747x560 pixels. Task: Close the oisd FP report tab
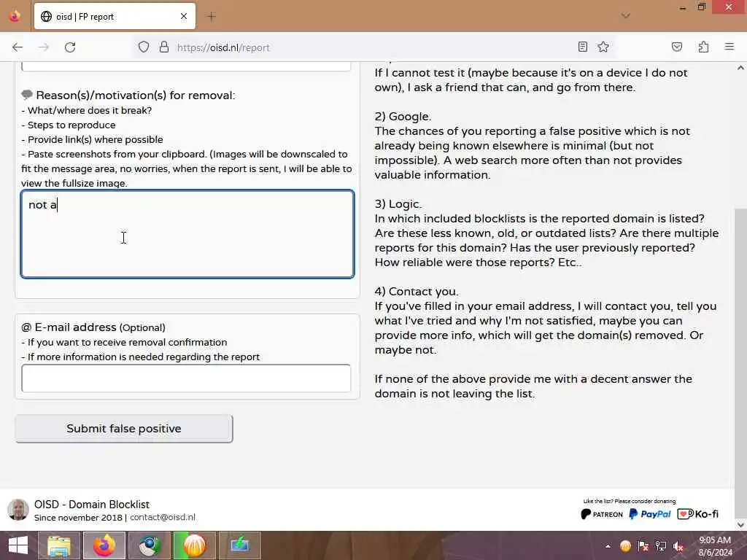184,16
